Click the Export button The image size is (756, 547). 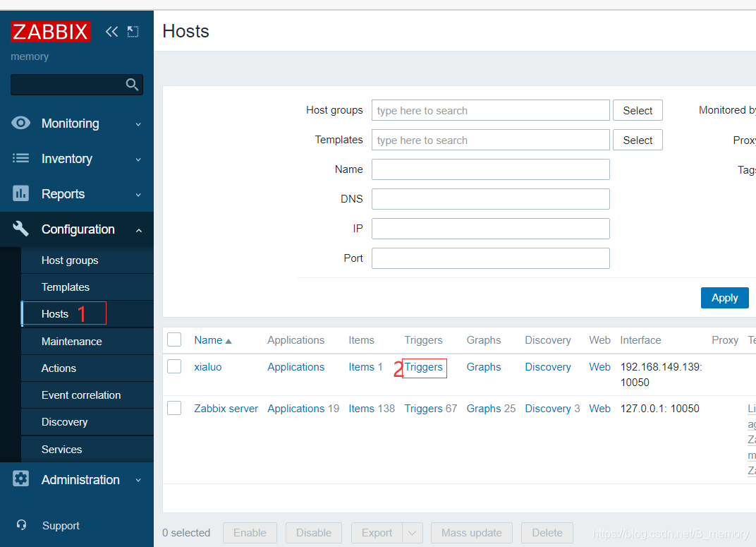(x=377, y=533)
